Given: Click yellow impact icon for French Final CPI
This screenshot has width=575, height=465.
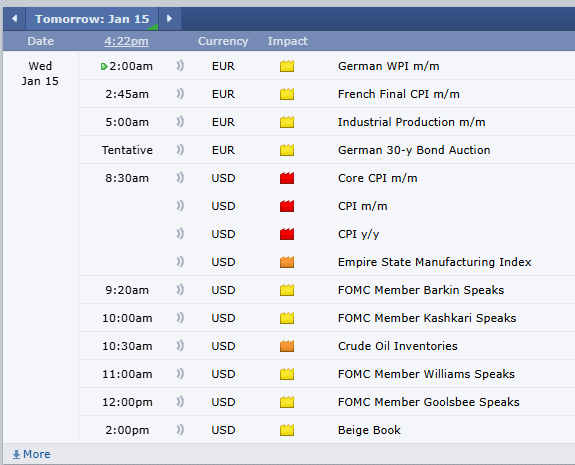Looking at the screenshot, I should [x=287, y=94].
